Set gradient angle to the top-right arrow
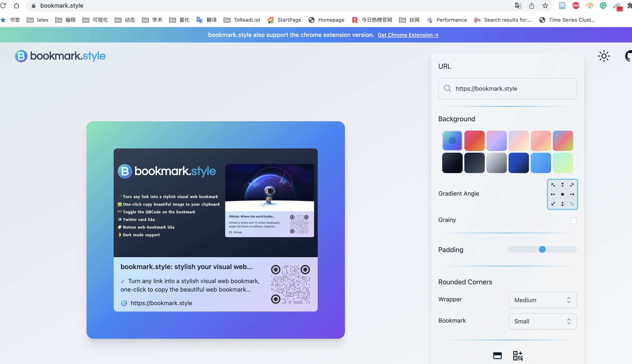Viewport: 632px width, 364px height. [x=572, y=185]
